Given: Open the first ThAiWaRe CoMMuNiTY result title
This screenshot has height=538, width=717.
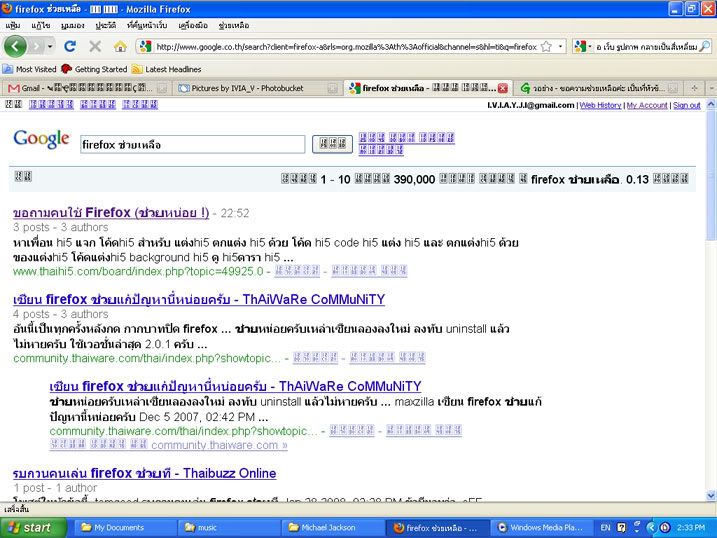Looking at the screenshot, I should (199, 299).
